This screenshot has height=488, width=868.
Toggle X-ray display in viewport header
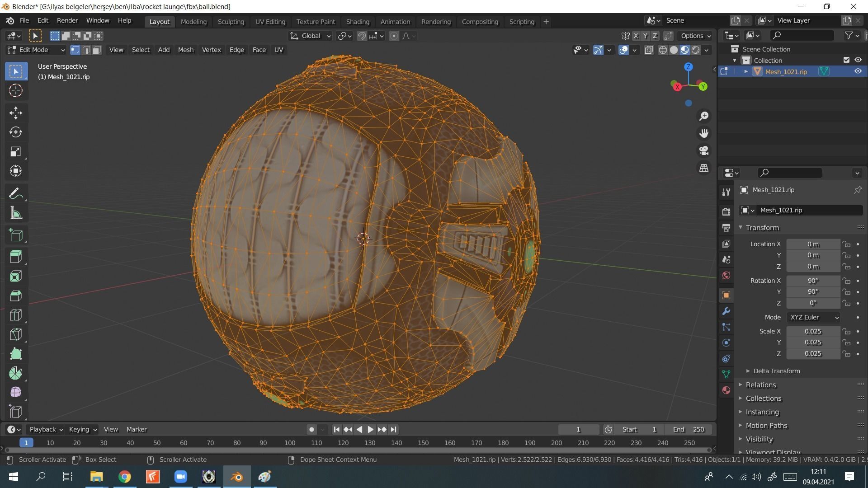coord(649,50)
